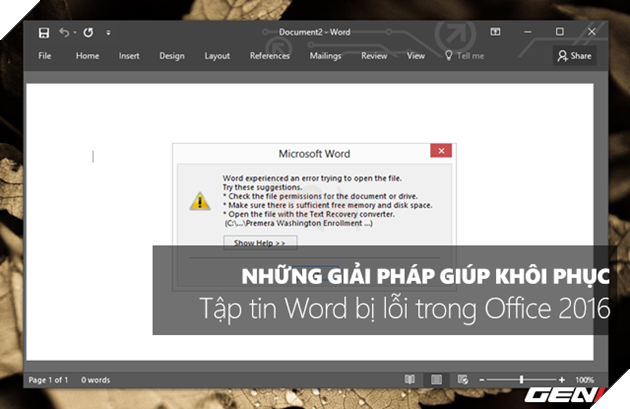The image size is (630, 409).
Task: Switch to Read Mode view icon
Action: click(x=410, y=380)
